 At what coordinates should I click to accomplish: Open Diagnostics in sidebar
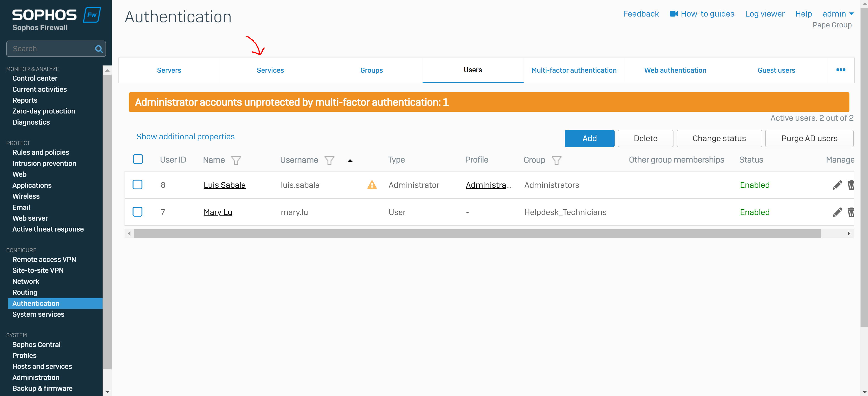tap(31, 122)
